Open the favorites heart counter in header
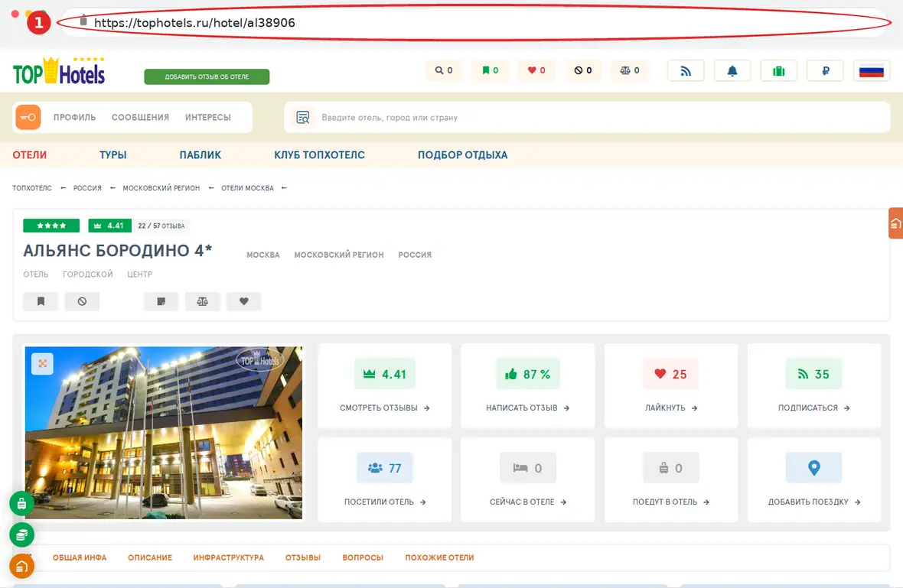The image size is (903, 588). click(x=536, y=70)
